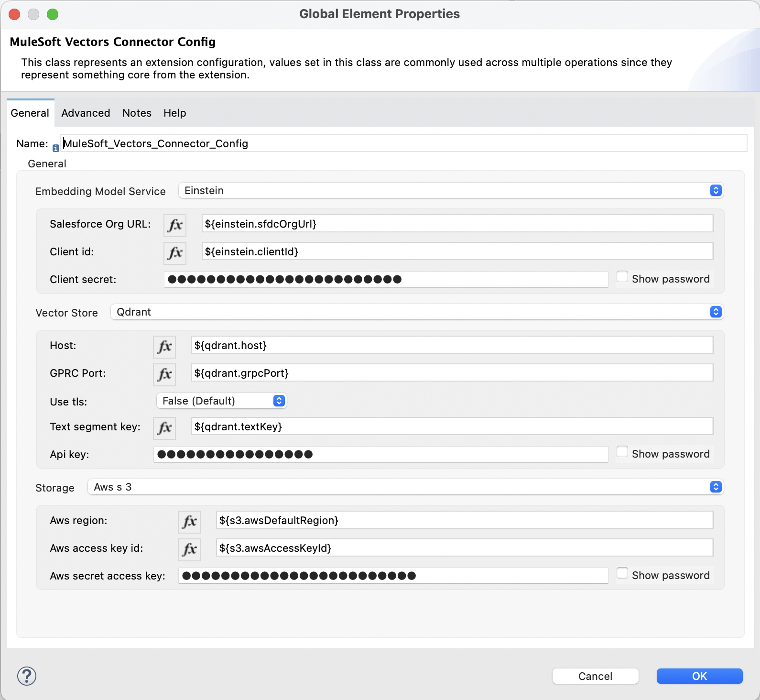The height and width of the screenshot is (700, 760).
Task: Open Embedding Model Service dropdown
Action: coord(451,190)
